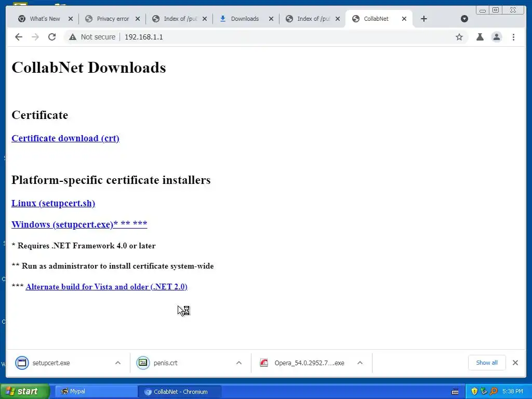Expand options for Opera exe download
532x399 pixels.
(x=360, y=363)
